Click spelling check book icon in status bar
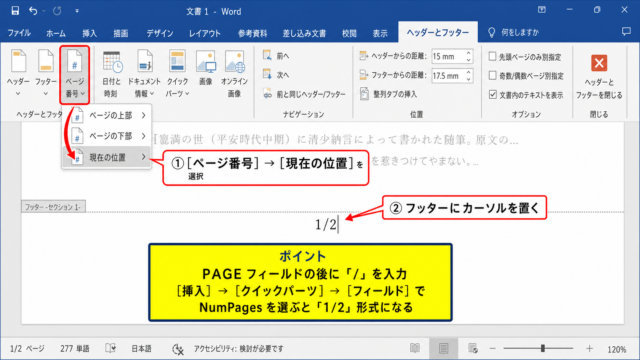The height and width of the screenshot is (360, 640). pyautogui.click(x=110, y=348)
